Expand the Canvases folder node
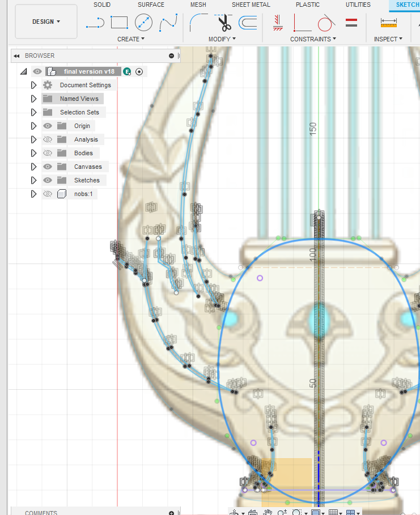 point(33,167)
